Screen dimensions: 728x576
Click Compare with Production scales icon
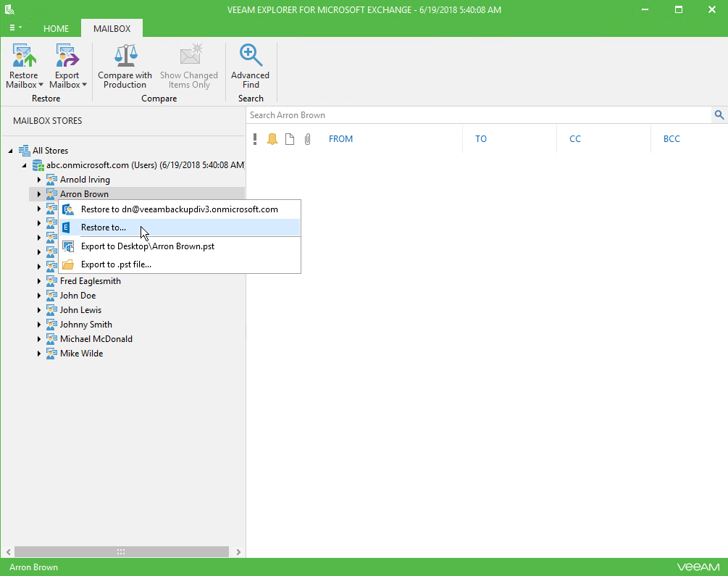[x=125, y=56]
